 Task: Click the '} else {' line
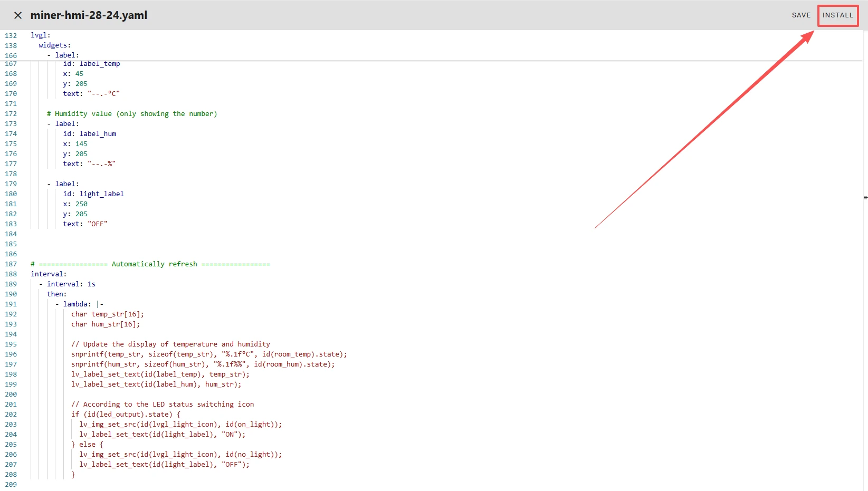pos(88,445)
